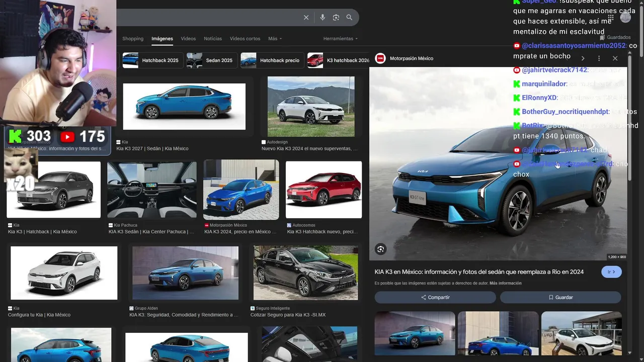
Task: Start voice search with the microphone icon
Action: (x=323, y=18)
